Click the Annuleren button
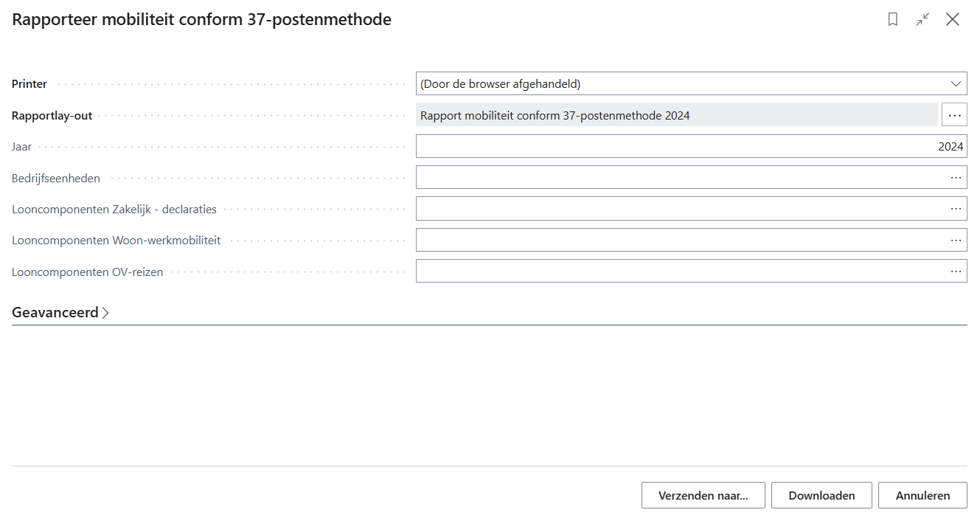The height and width of the screenshot is (521, 980). pos(922,495)
